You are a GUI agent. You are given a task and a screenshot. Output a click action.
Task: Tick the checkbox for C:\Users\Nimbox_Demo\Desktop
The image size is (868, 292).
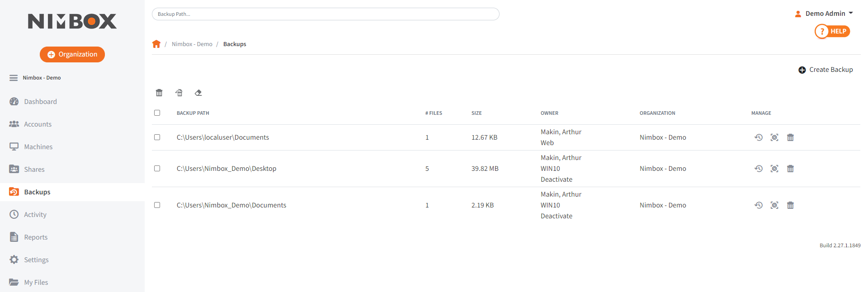[x=157, y=169]
